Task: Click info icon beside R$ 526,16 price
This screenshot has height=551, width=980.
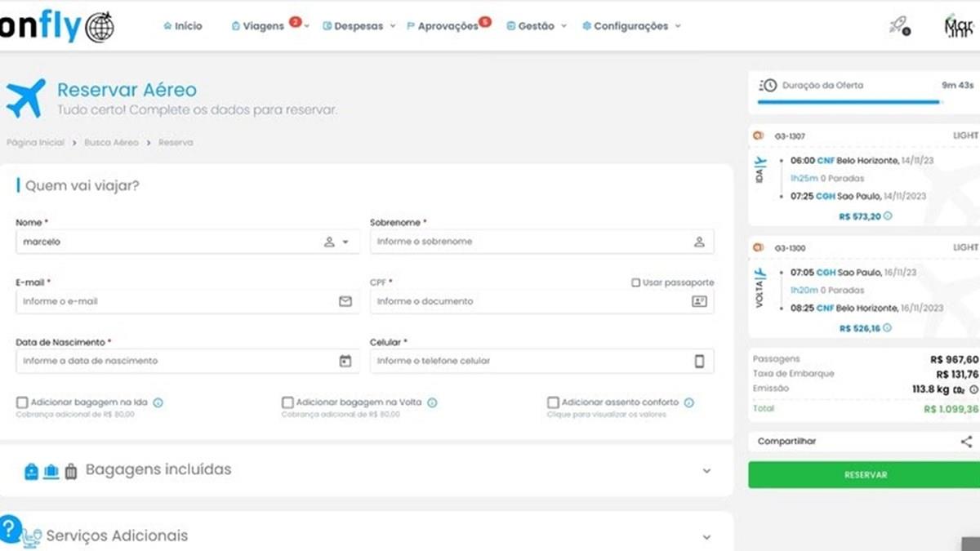Action: click(x=888, y=328)
